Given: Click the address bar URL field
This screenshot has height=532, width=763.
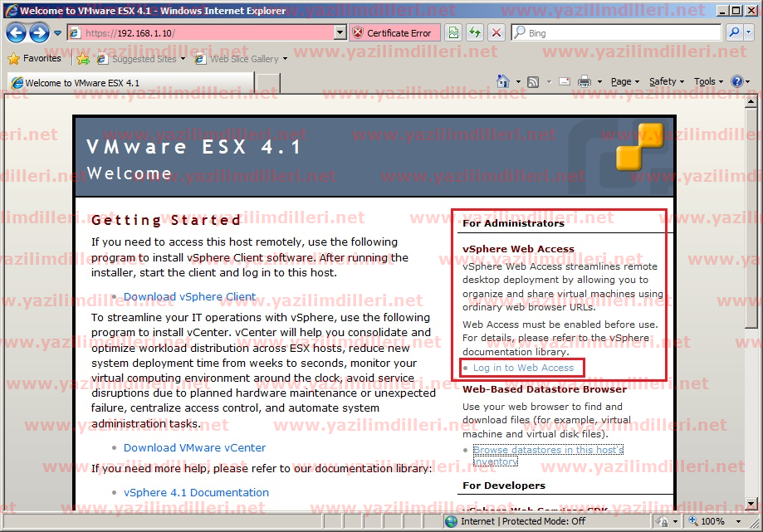Looking at the screenshot, I should pyautogui.click(x=202, y=33).
